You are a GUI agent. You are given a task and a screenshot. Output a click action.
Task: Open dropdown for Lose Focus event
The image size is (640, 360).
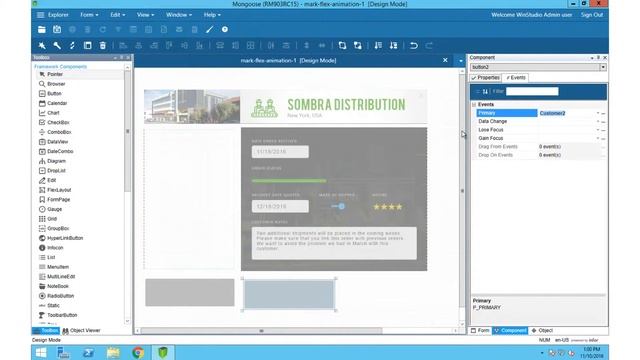(598, 130)
